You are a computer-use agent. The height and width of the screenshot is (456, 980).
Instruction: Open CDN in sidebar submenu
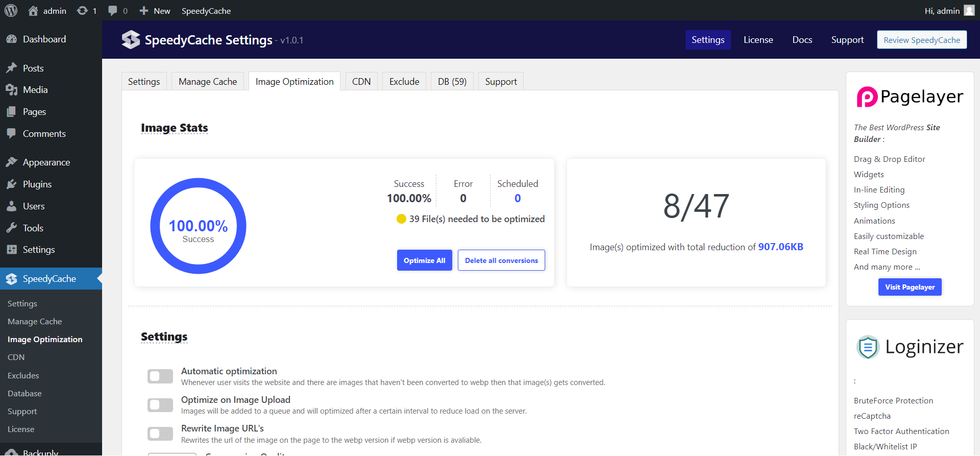tap(16, 357)
